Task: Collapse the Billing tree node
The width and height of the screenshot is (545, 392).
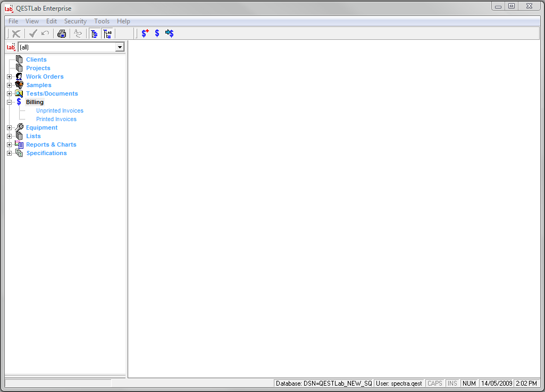Action: point(9,102)
